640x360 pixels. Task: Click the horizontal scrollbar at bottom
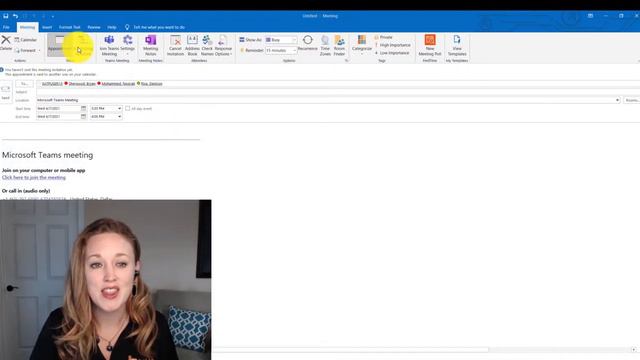click(x=351, y=350)
